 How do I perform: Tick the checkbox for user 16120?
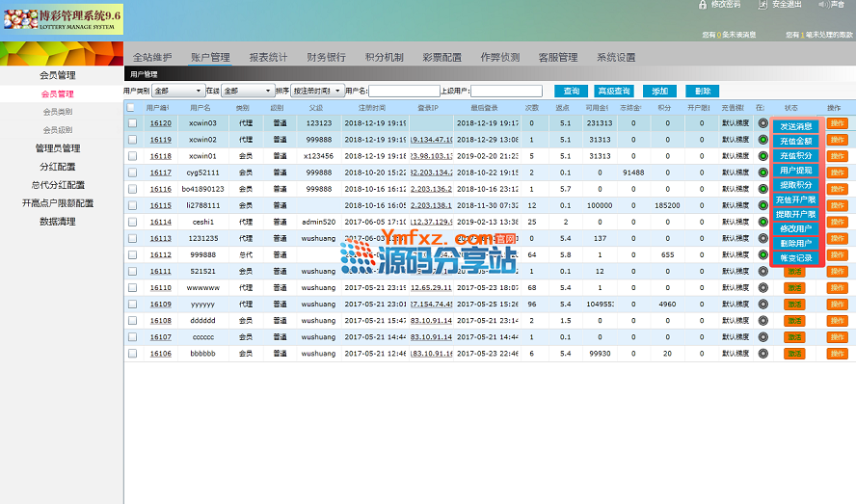click(x=131, y=123)
